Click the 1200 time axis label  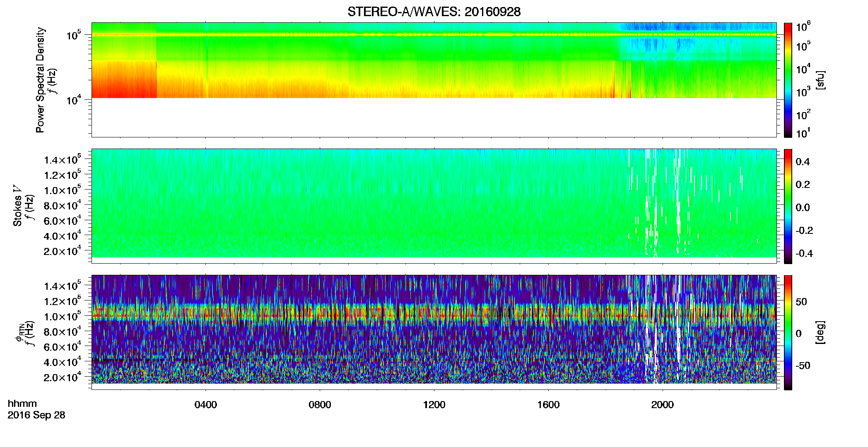click(x=434, y=405)
